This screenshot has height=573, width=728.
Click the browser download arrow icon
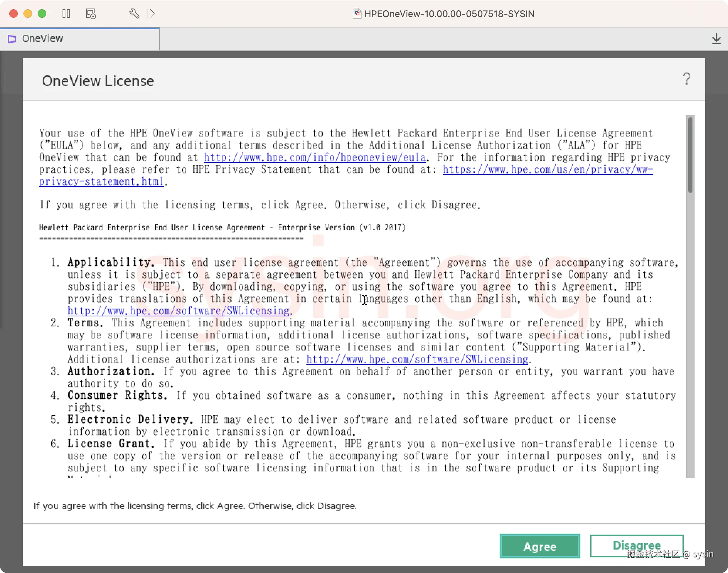coord(716,38)
